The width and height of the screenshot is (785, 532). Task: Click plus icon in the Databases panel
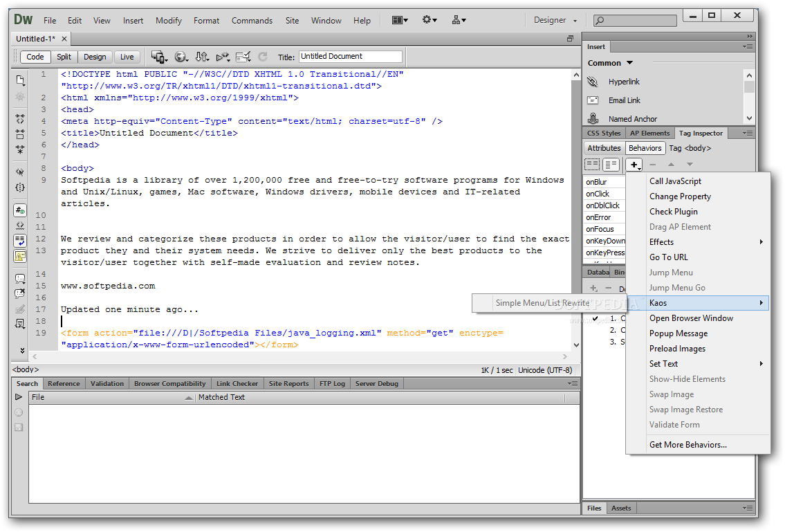[x=593, y=288]
